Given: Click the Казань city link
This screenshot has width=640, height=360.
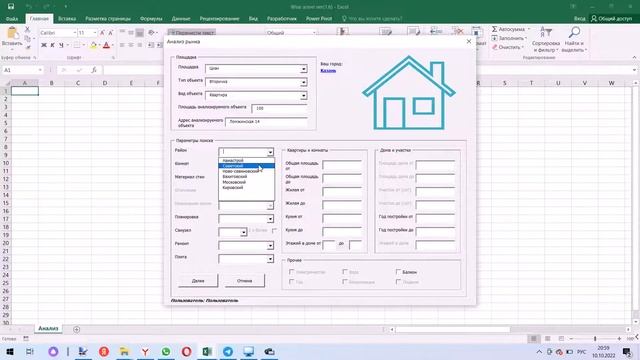Looking at the screenshot, I should (328, 71).
